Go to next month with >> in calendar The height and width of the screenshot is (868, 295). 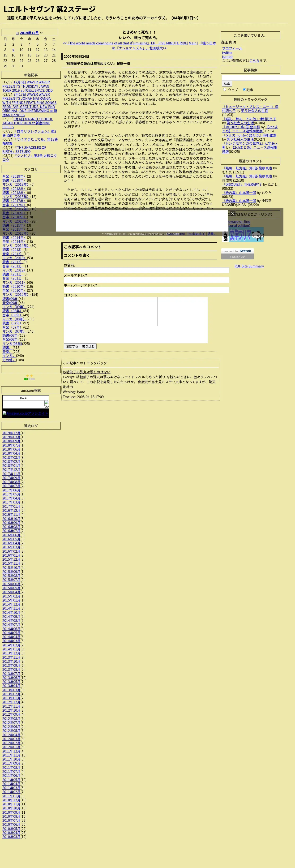[x=41, y=33]
